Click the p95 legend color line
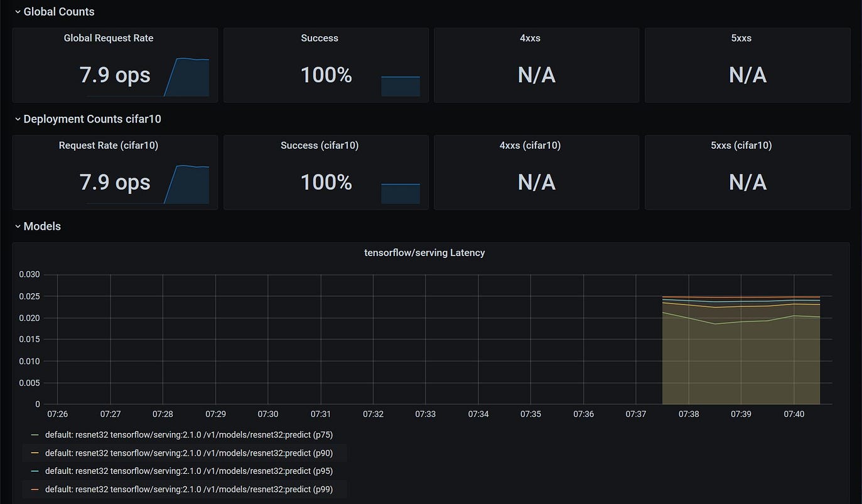This screenshot has height=504, width=862. 35,471
